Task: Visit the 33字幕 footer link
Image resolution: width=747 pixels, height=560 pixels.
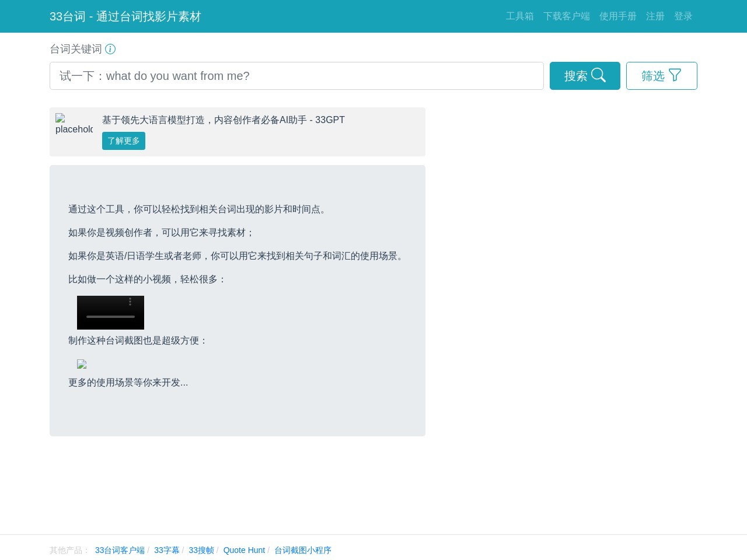Action: 166,550
